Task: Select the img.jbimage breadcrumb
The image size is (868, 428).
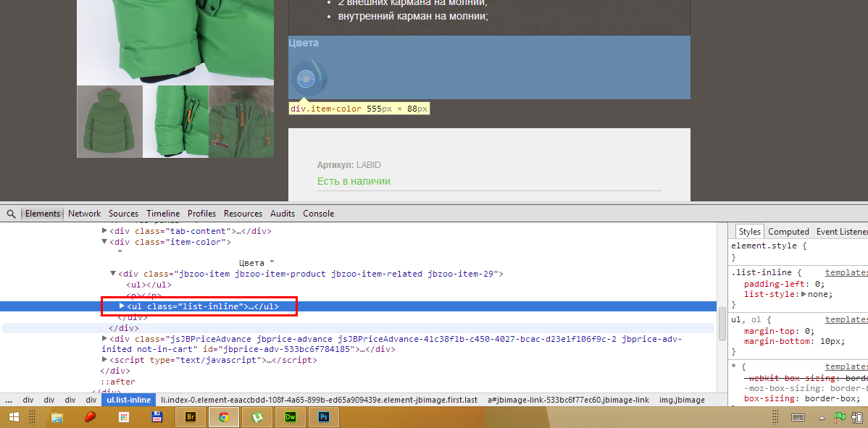Action: (x=682, y=400)
